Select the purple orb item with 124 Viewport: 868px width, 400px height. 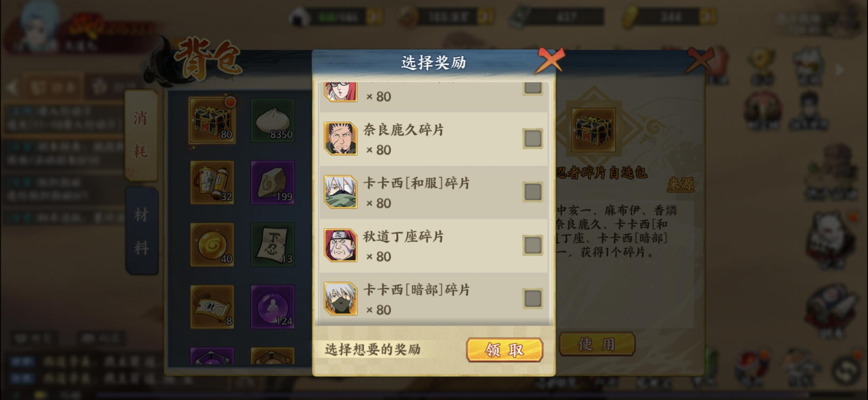point(273,307)
